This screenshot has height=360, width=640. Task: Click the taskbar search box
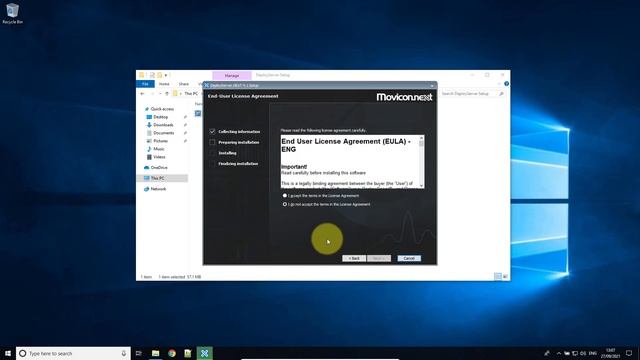[x=73, y=353]
